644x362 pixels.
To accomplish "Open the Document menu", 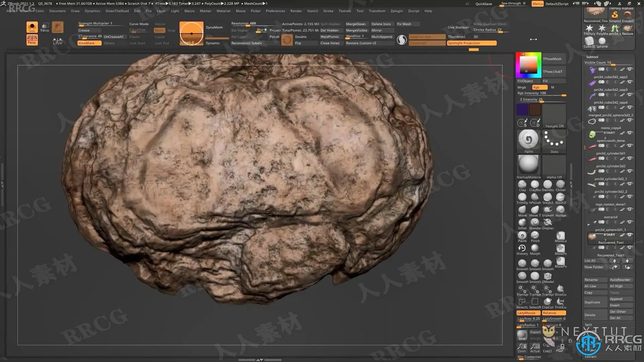I will click(57, 11).
